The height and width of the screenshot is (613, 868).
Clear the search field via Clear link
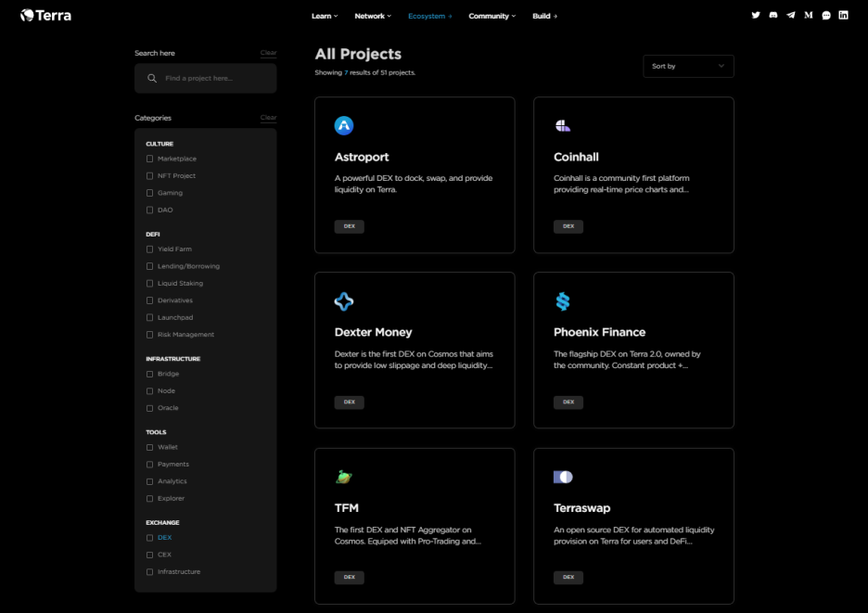[x=269, y=53]
